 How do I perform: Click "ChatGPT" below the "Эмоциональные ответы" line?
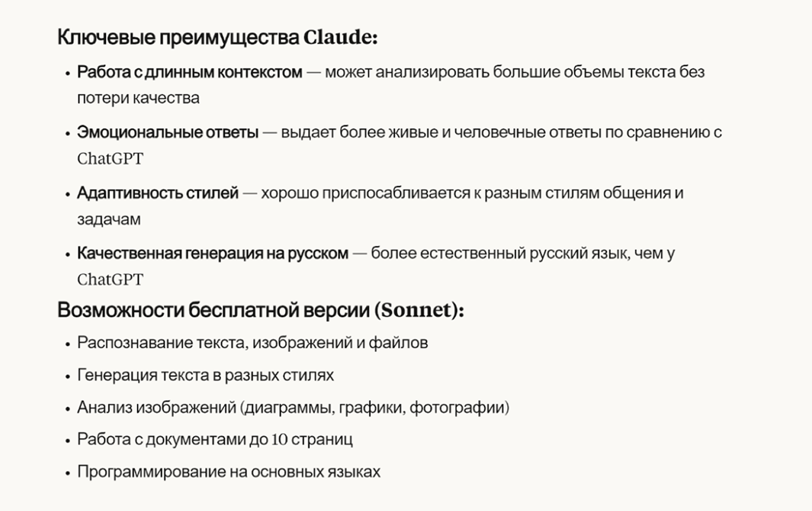click(x=110, y=159)
